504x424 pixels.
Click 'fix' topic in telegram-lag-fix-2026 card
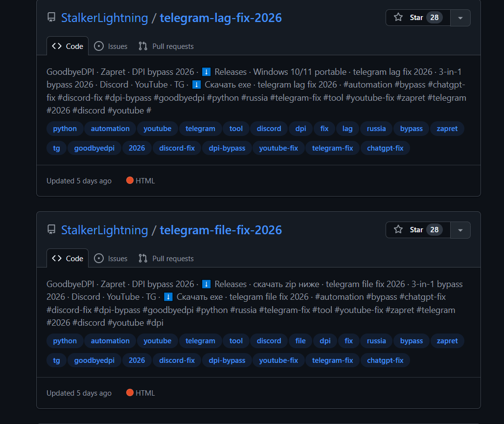pos(324,129)
